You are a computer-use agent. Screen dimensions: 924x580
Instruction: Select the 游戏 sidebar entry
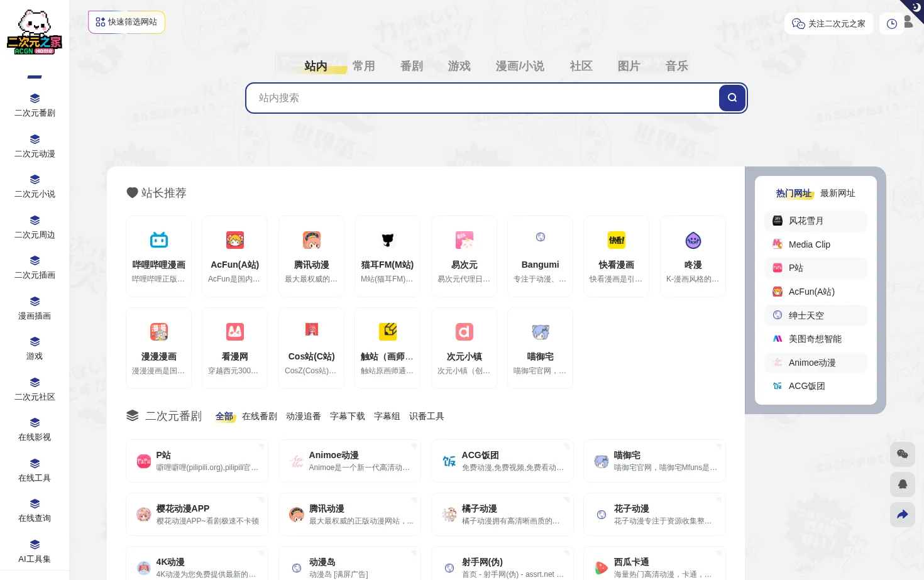tap(35, 349)
